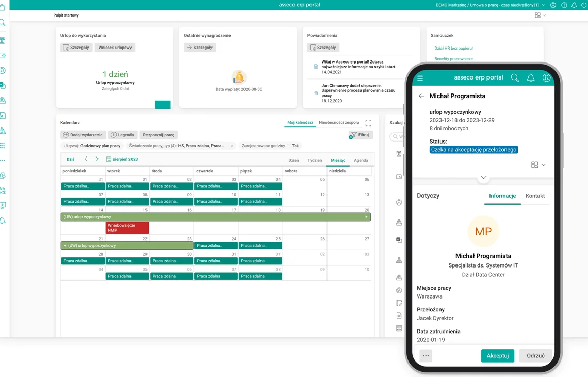This screenshot has height=377, width=588.
Task: Open the Dział HR bez papieru! link
Action: 453,49
